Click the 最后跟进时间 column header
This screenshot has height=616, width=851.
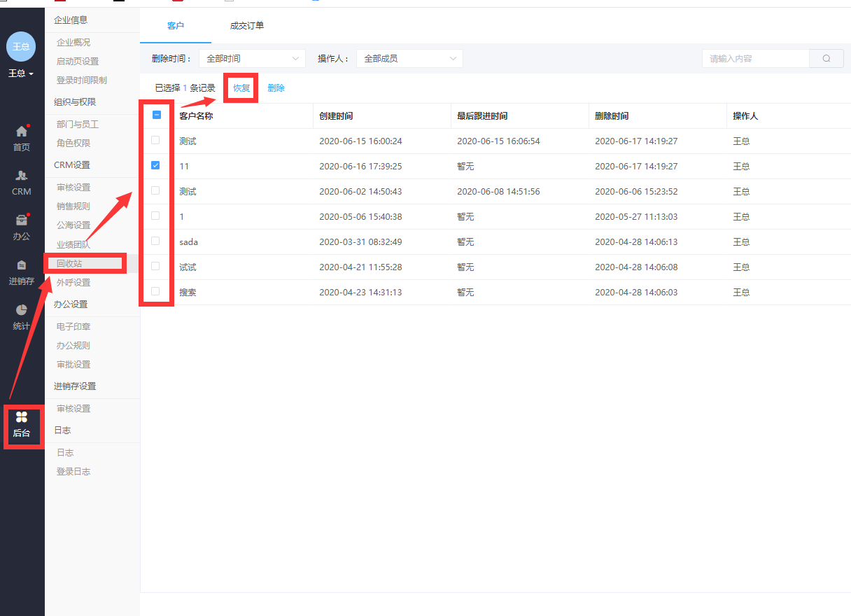tap(482, 116)
